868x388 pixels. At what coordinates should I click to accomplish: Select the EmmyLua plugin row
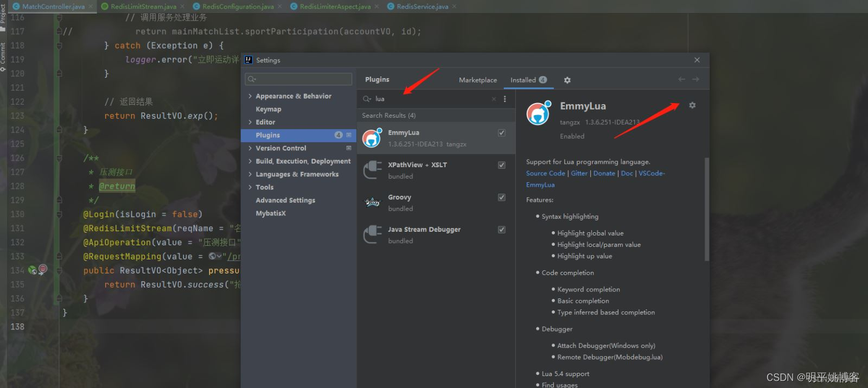coord(436,138)
